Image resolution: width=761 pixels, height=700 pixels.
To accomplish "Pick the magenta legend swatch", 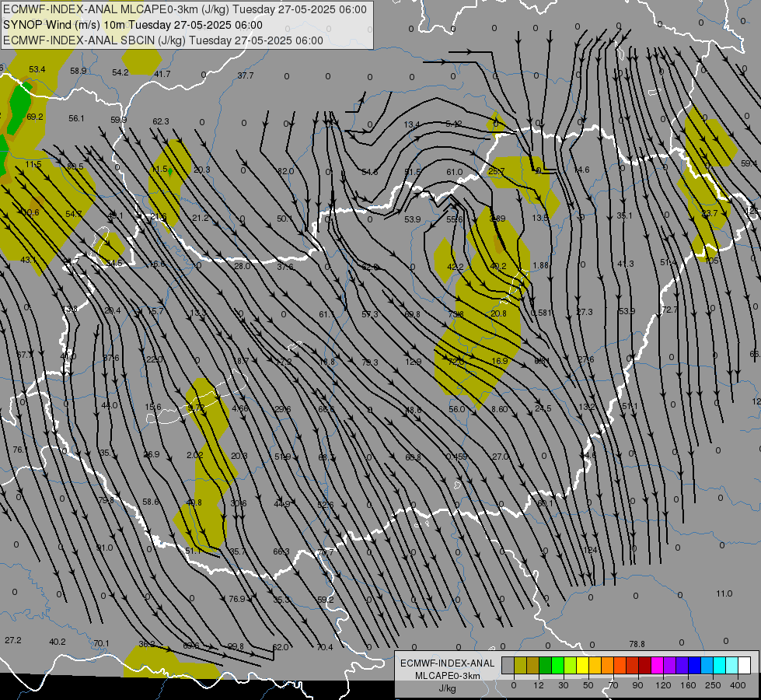I will [657, 665].
